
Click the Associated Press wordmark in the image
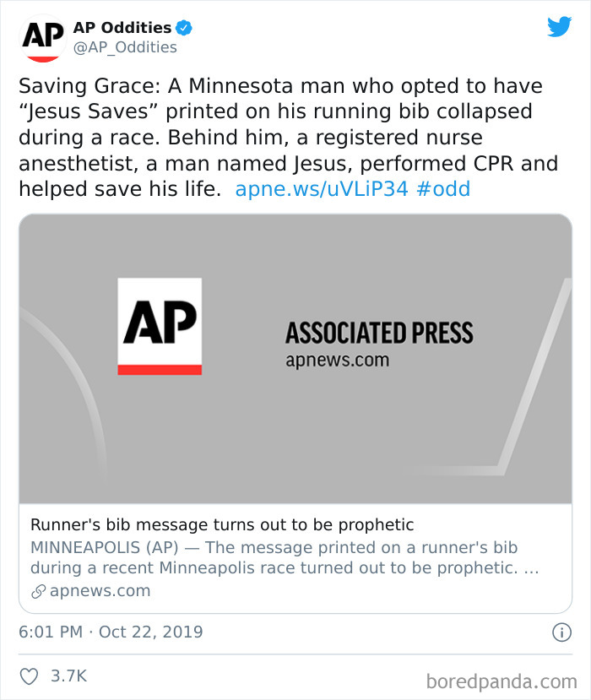click(381, 334)
